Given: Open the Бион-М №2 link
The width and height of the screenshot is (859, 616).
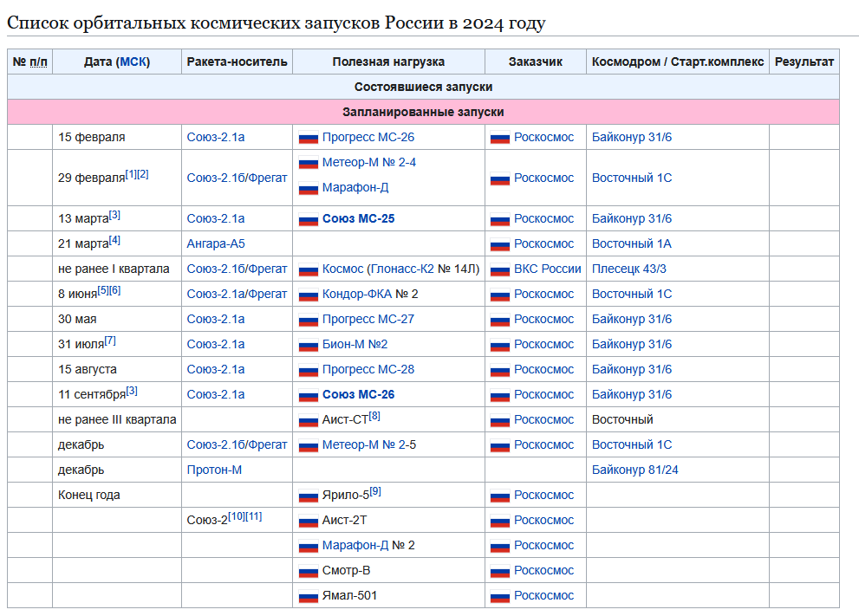Looking at the screenshot, I should [355, 345].
